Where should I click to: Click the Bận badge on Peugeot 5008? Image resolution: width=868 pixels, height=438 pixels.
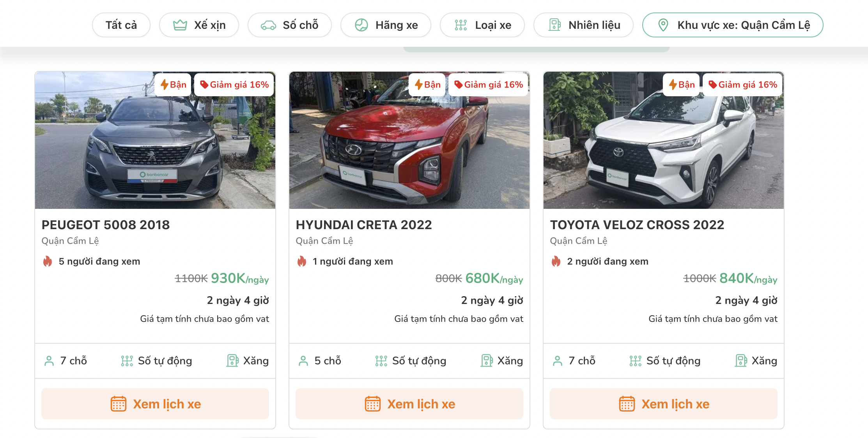tap(173, 85)
